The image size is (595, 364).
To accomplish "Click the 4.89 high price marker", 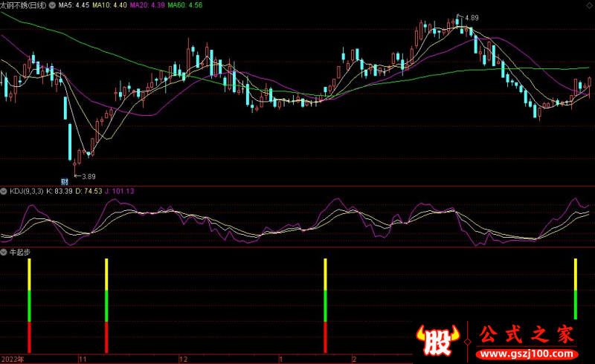I will (x=472, y=17).
